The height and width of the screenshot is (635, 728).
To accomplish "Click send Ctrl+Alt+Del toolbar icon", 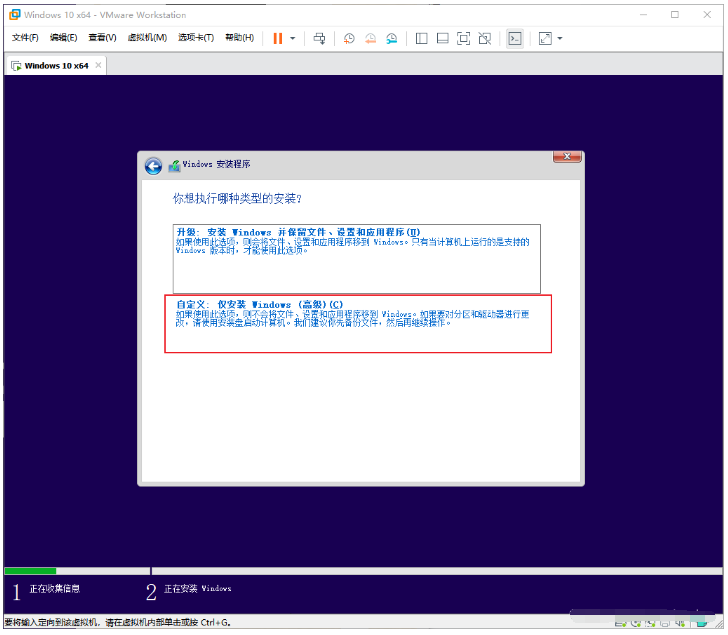I will (319, 38).
